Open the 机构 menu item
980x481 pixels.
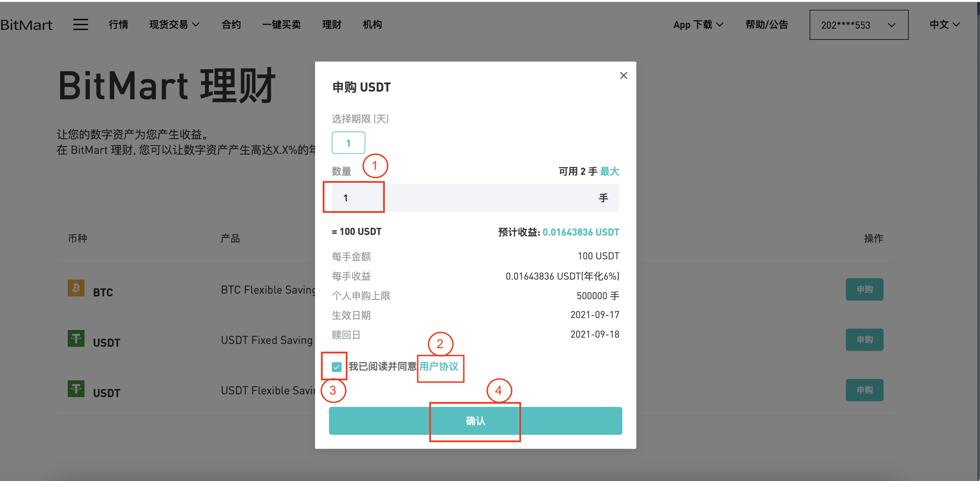click(372, 25)
